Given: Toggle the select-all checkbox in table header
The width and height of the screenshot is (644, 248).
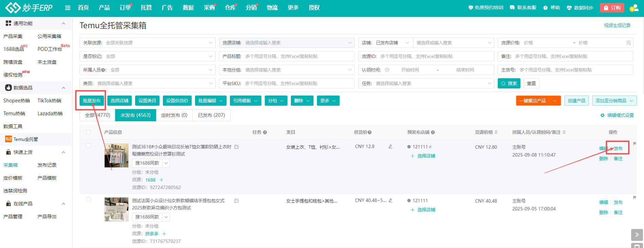Looking at the screenshot, I should 89,132.
